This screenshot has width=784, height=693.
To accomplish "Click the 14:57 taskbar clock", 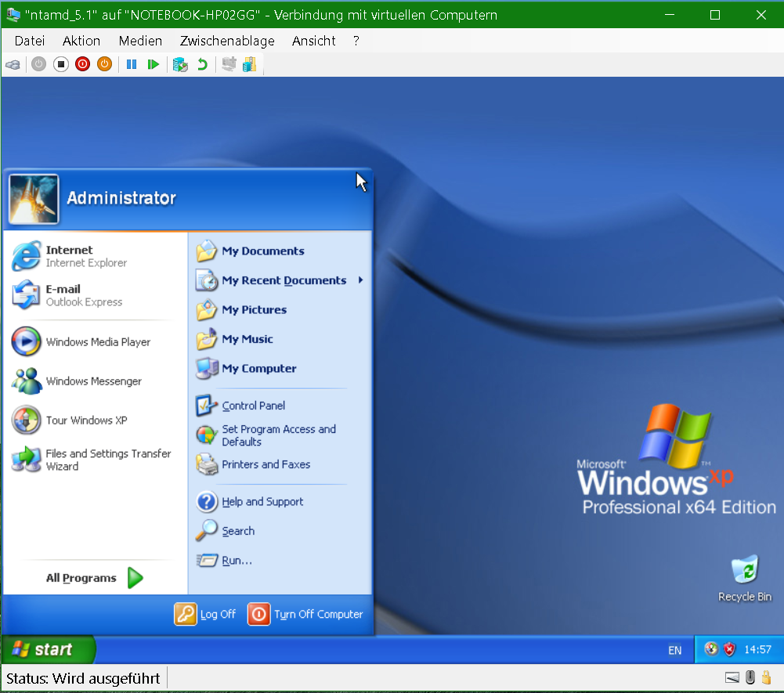I will click(x=757, y=649).
